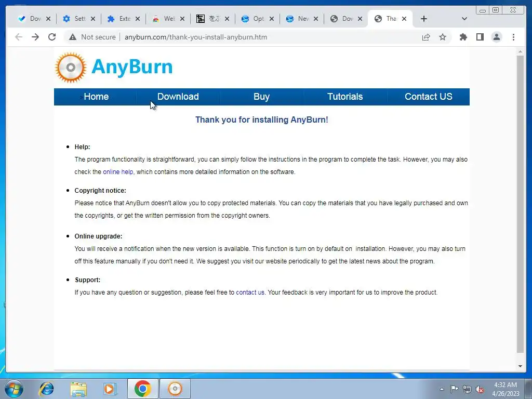Click the AnyBurn sun disc logo

[71, 67]
